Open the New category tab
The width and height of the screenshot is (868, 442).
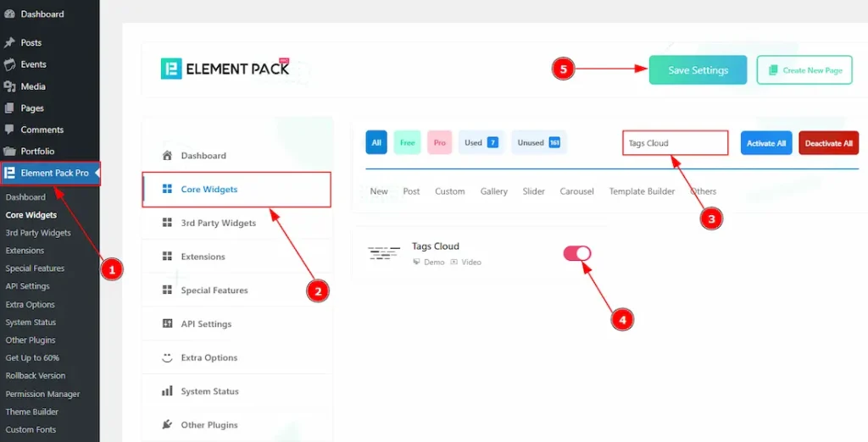tap(379, 191)
